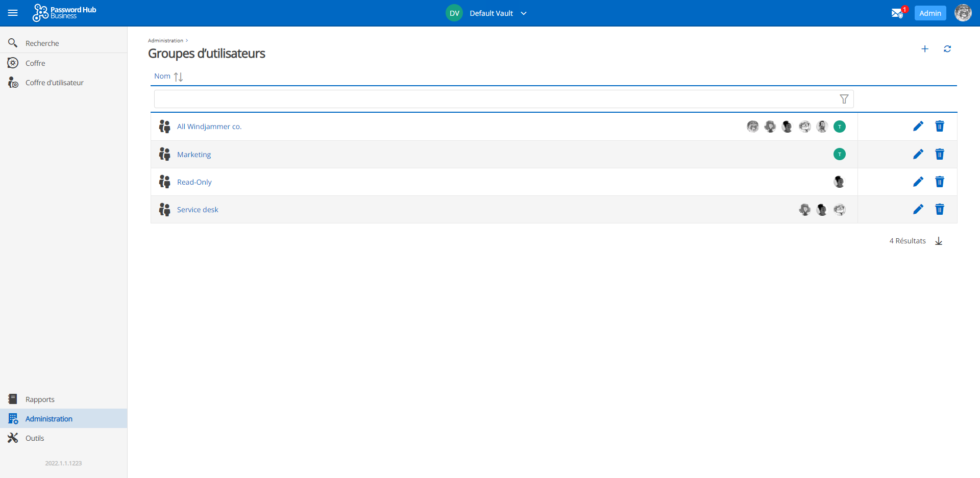
Task: Click the Administration breadcrumb link
Action: (x=165, y=40)
